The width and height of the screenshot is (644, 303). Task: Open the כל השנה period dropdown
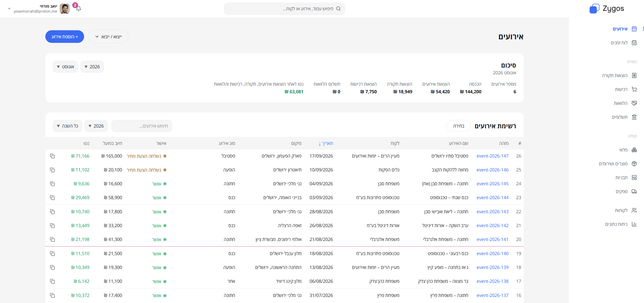coord(67,126)
